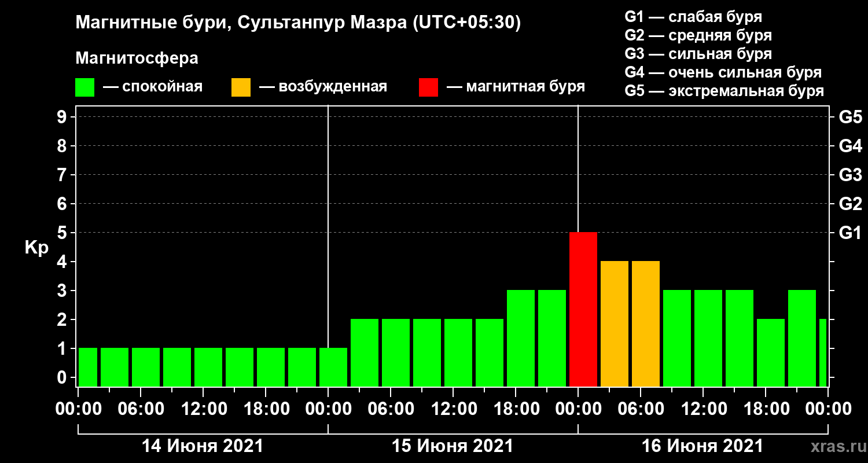868x463 pixels.
Task: Click the 'G4 — очень сильная буря' line
Action: click(x=723, y=72)
